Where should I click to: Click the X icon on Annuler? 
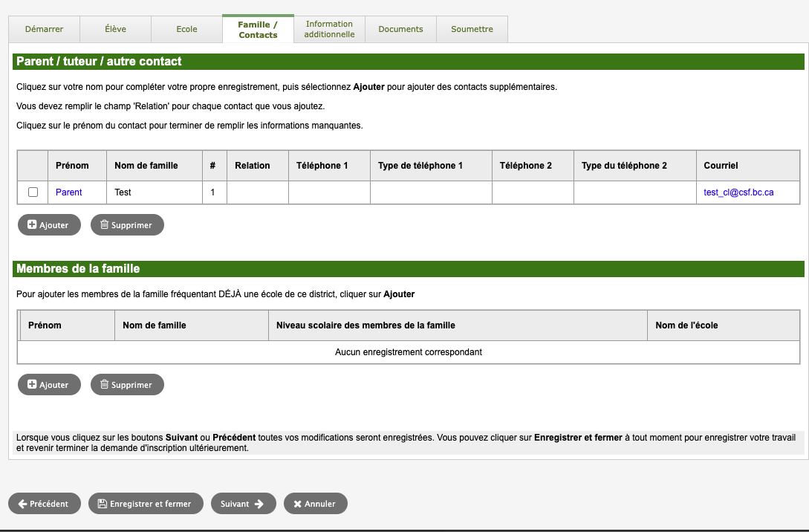(297, 504)
